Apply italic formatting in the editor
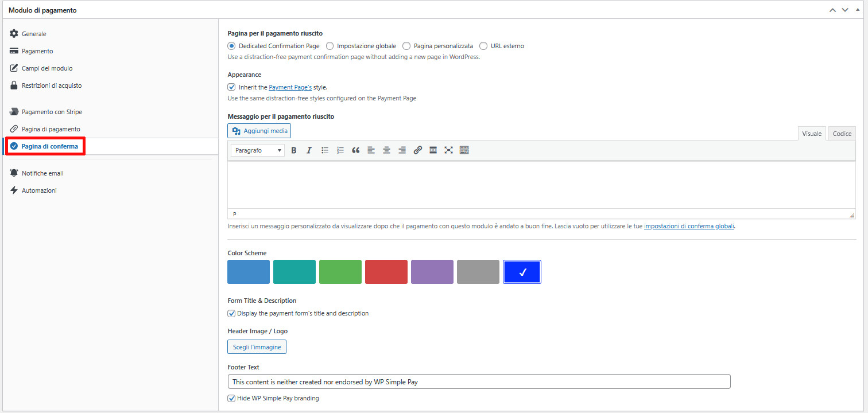 309,150
